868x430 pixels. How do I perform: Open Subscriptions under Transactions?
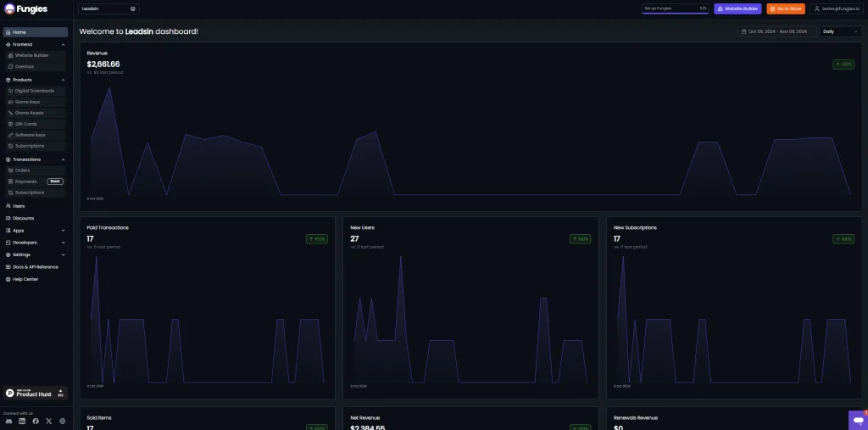[x=36, y=193]
